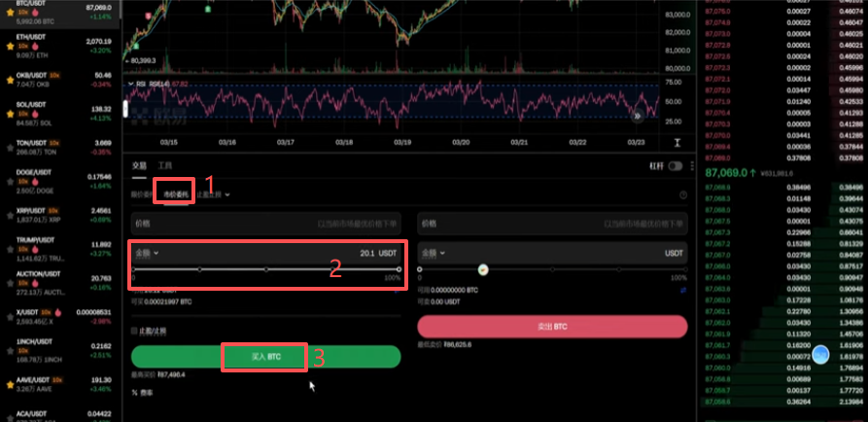Viewport: 868px width, 422px height.
Task: Click the three-dot menu beside the 杠杆 toggle
Action: tap(691, 166)
